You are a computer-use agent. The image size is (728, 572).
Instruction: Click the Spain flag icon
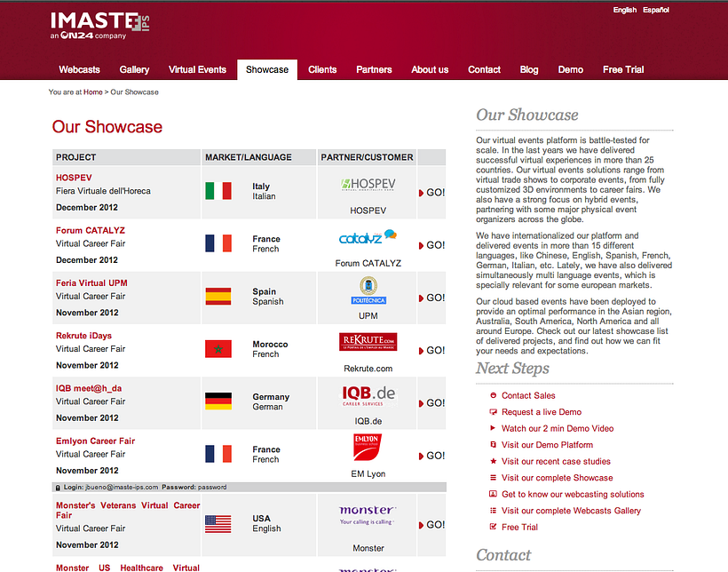click(218, 296)
